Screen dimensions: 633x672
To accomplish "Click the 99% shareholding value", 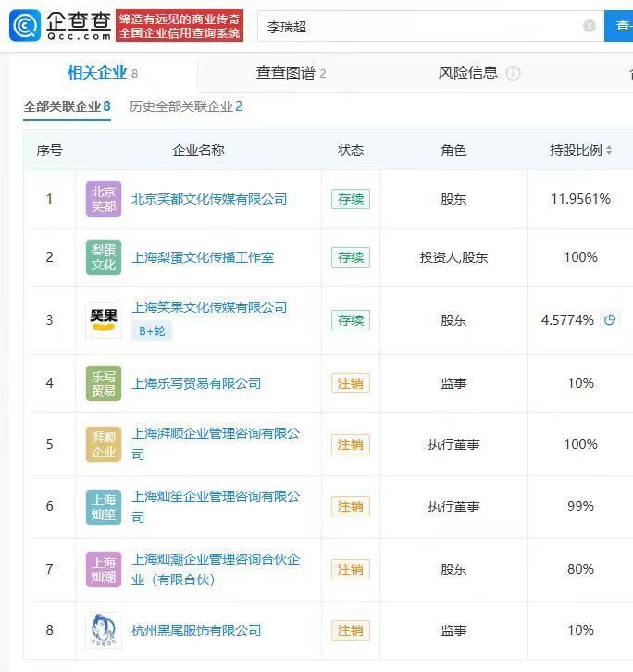I will [x=581, y=506].
